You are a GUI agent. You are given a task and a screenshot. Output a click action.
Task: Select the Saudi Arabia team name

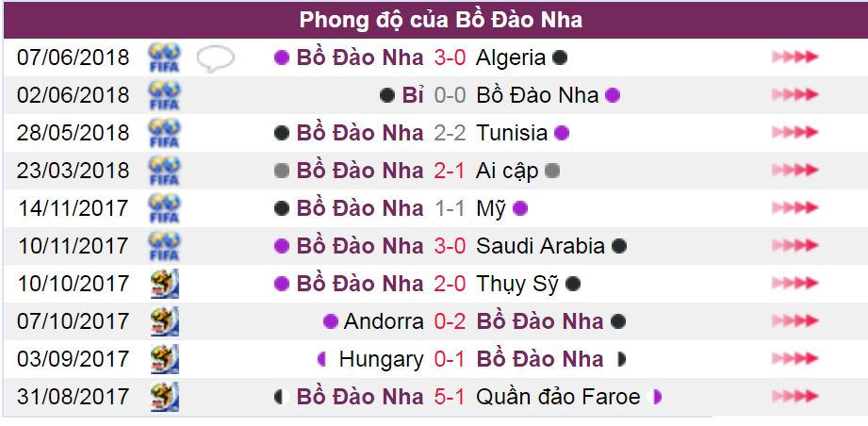click(540, 246)
